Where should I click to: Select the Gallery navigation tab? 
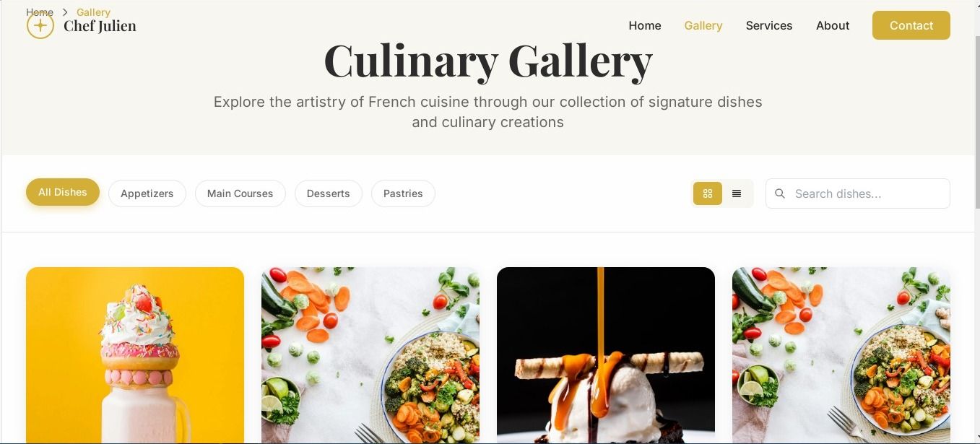pos(703,25)
